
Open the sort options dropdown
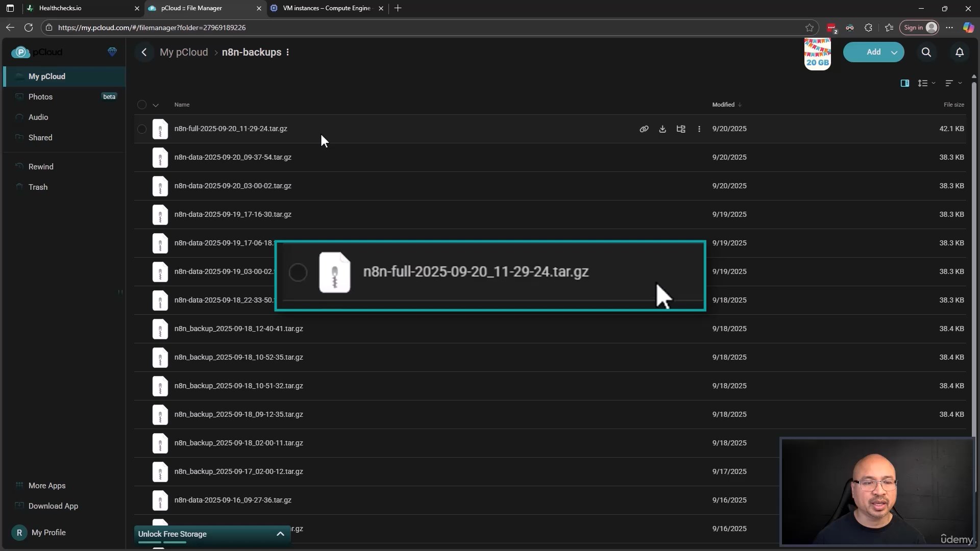point(952,83)
